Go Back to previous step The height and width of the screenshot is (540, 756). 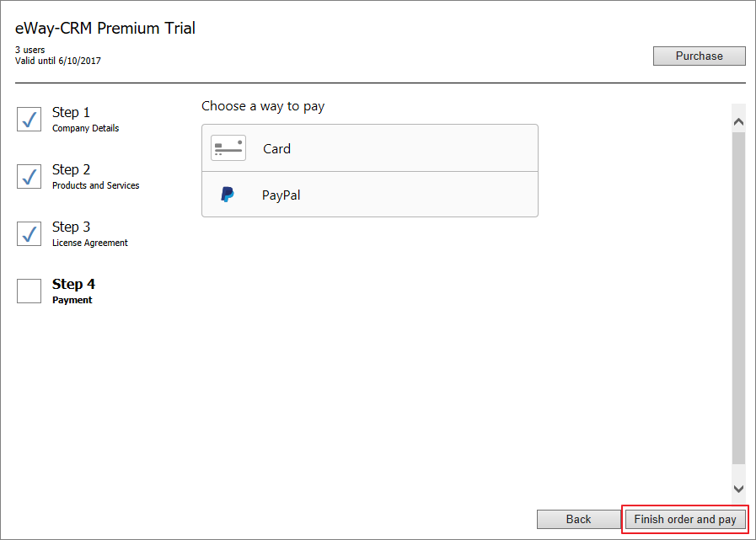click(578, 519)
